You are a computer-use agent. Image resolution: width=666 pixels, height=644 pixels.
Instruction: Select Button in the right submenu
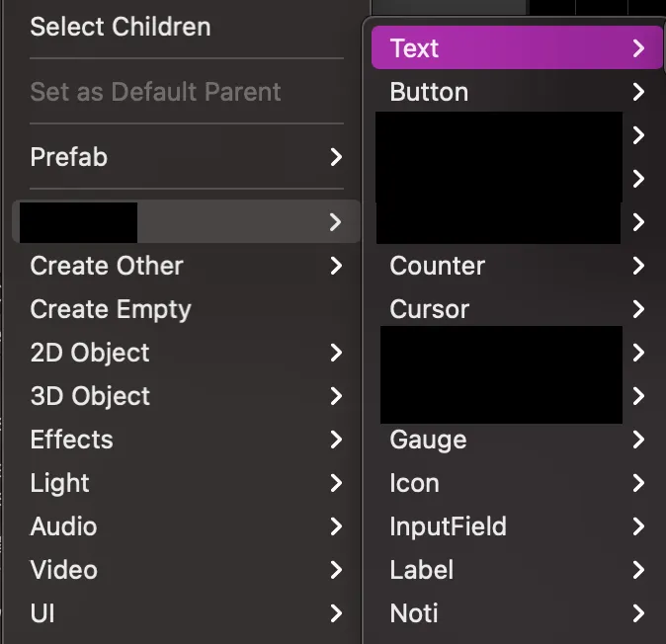pyautogui.click(x=430, y=92)
